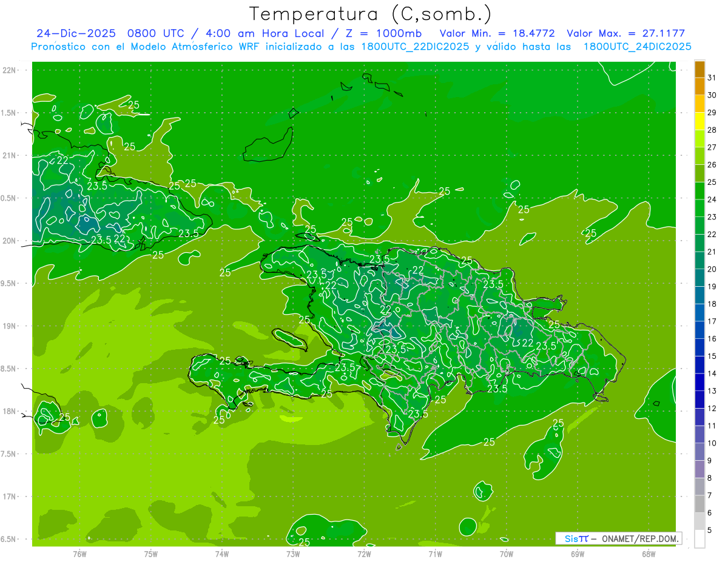Select the colorbar legend value "20"
728x562 pixels.
[x=712, y=269]
